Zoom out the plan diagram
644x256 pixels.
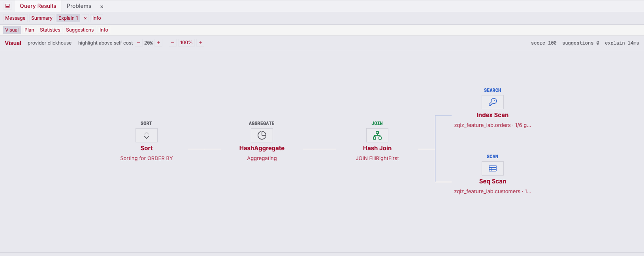click(x=173, y=43)
